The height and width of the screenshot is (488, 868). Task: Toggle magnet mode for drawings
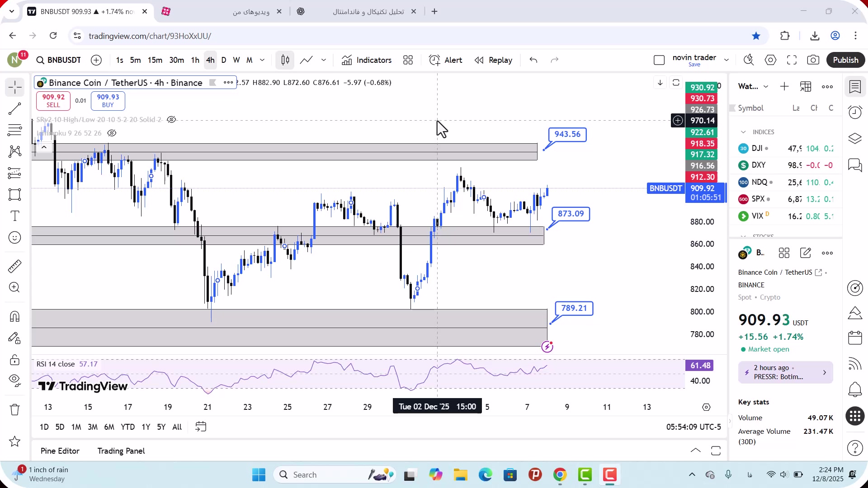(x=15, y=316)
